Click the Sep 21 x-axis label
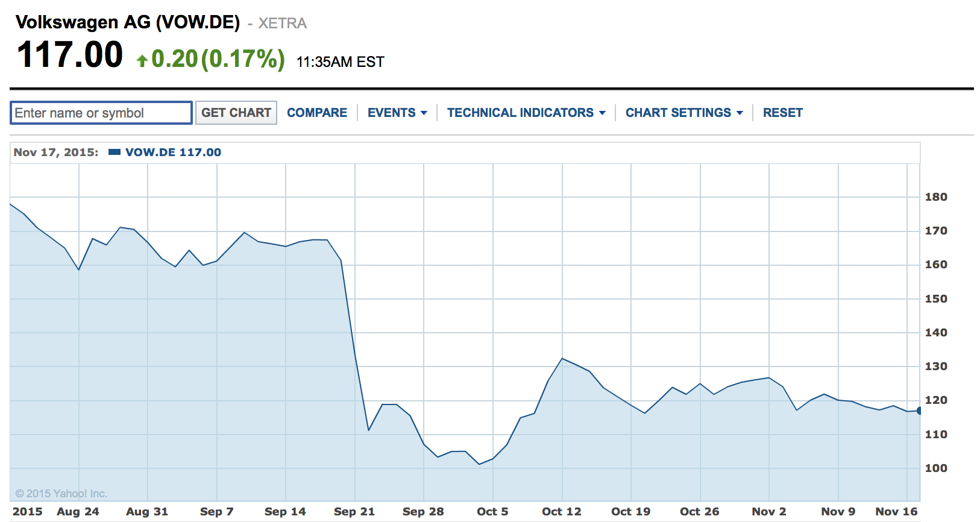 [x=354, y=512]
